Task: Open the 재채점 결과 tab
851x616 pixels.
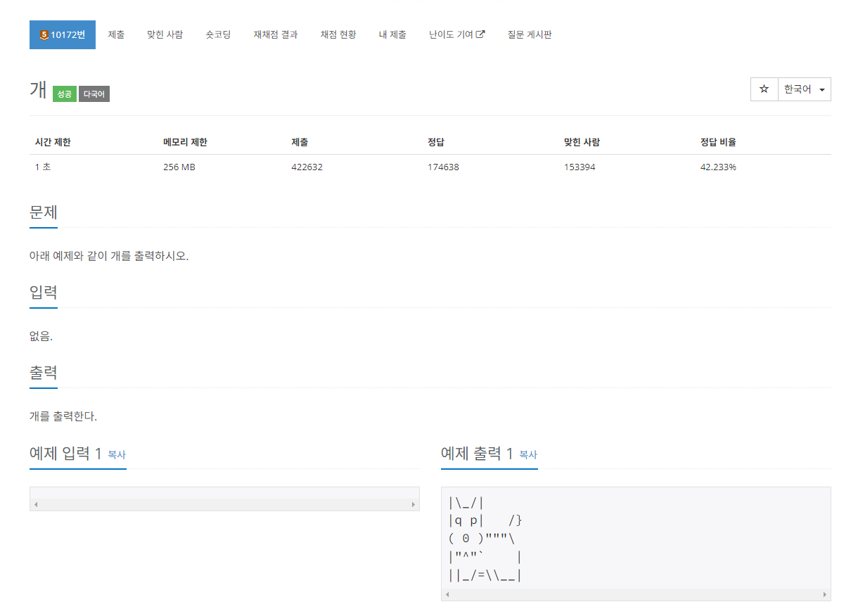Action: pyautogui.click(x=276, y=34)
